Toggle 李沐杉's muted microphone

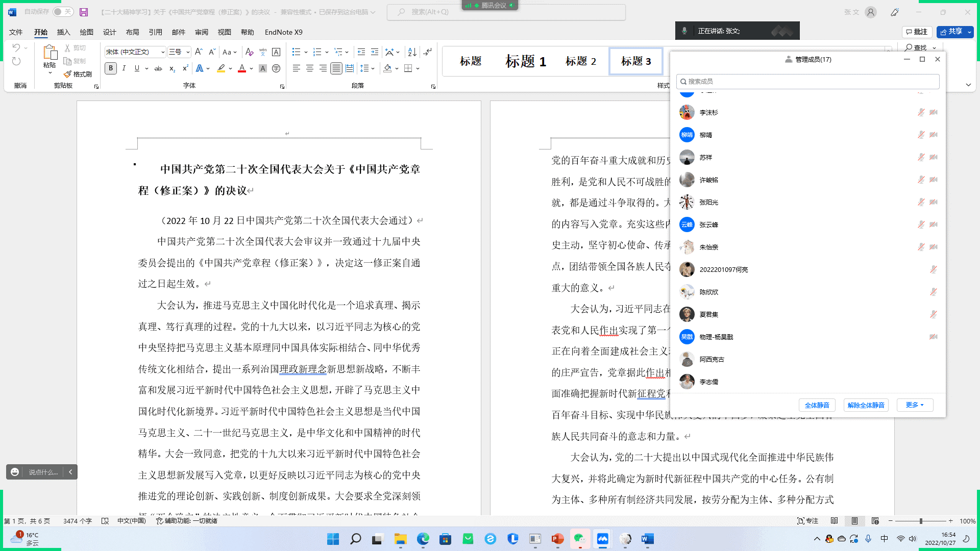coord(921,112)
